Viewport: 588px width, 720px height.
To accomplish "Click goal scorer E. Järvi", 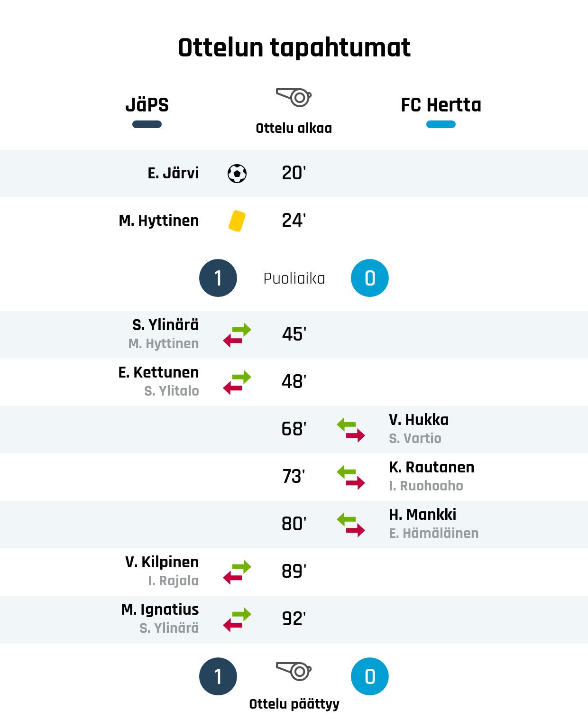I will [x=173, y=173].
